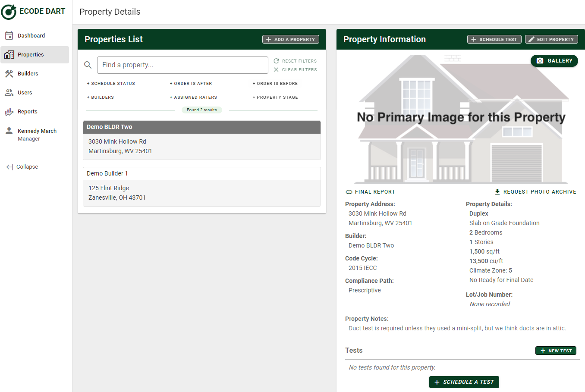
Task: Click the Reports chart icon
Action: coord(9,112)
